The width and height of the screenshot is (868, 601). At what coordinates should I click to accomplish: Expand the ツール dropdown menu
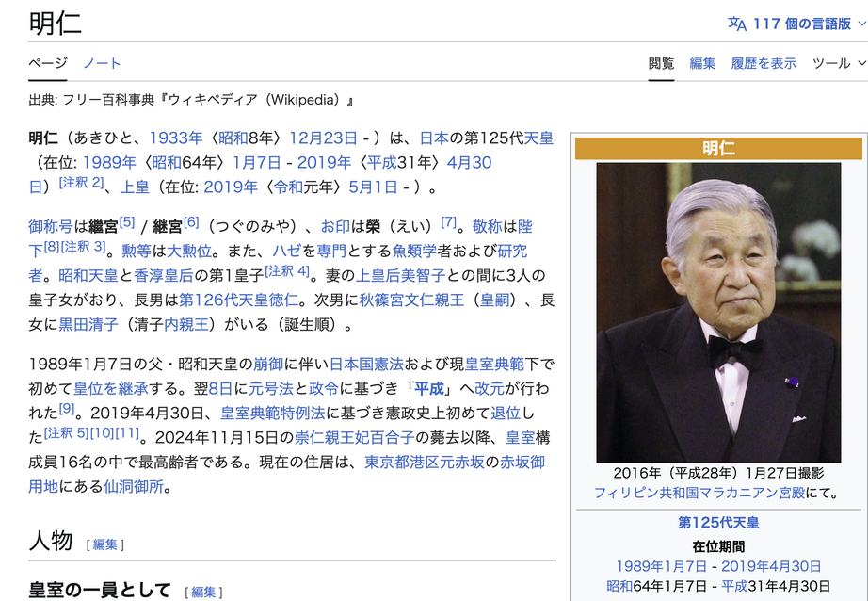point(838,63)
